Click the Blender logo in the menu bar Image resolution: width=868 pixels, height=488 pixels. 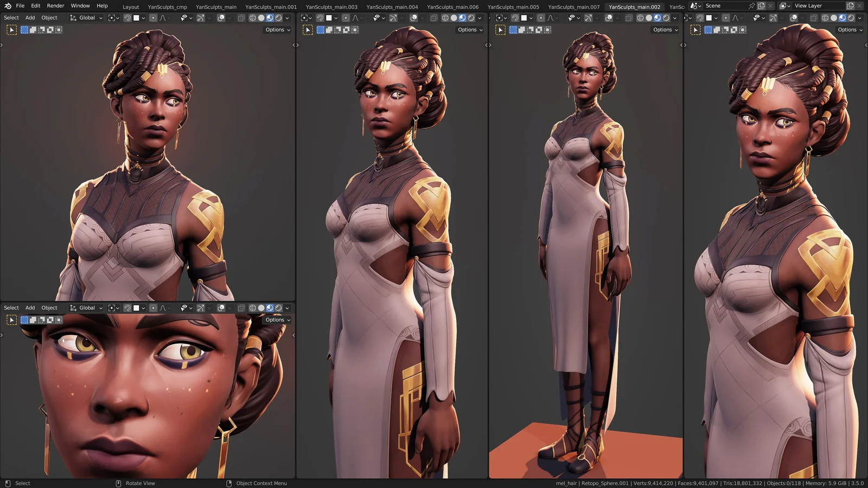[8, 6]
